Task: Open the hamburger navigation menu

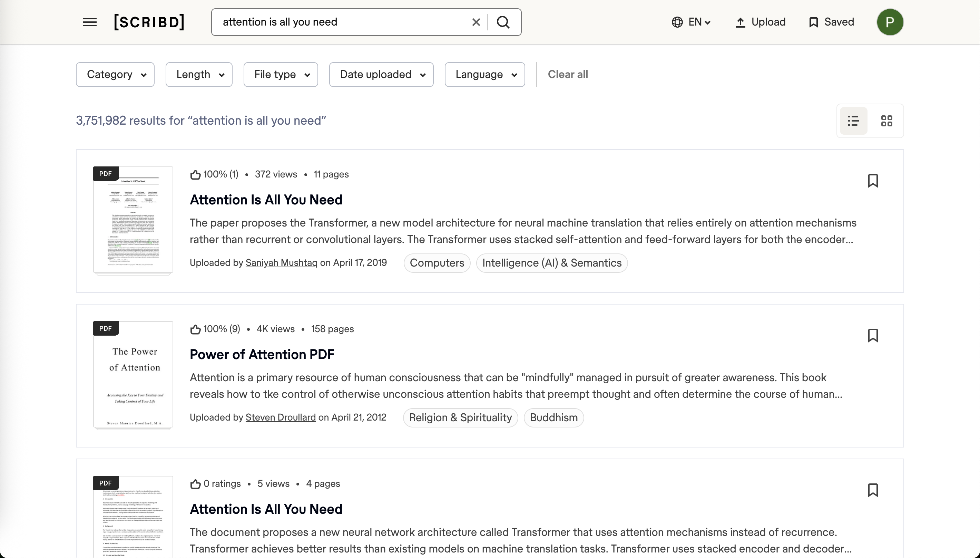Action: tap(90, 22)
